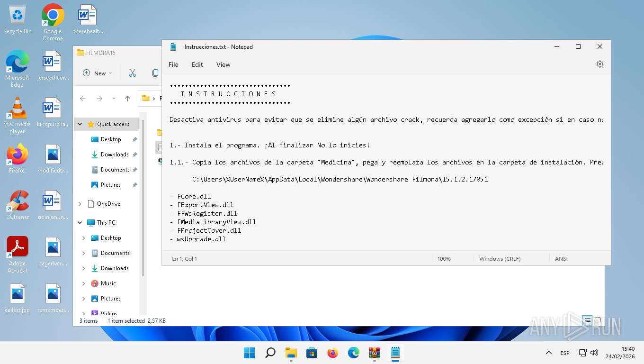Viewport: 644px width, 364px height.
Task: Click the Copy icon in Explorer toolbar
Action: (155, 73)
